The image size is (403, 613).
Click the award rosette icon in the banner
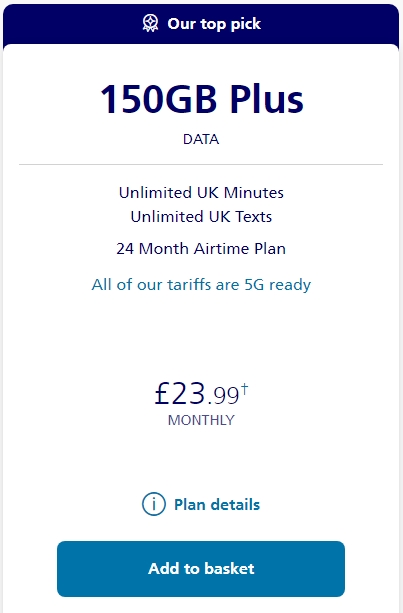(x=150, y=23)
